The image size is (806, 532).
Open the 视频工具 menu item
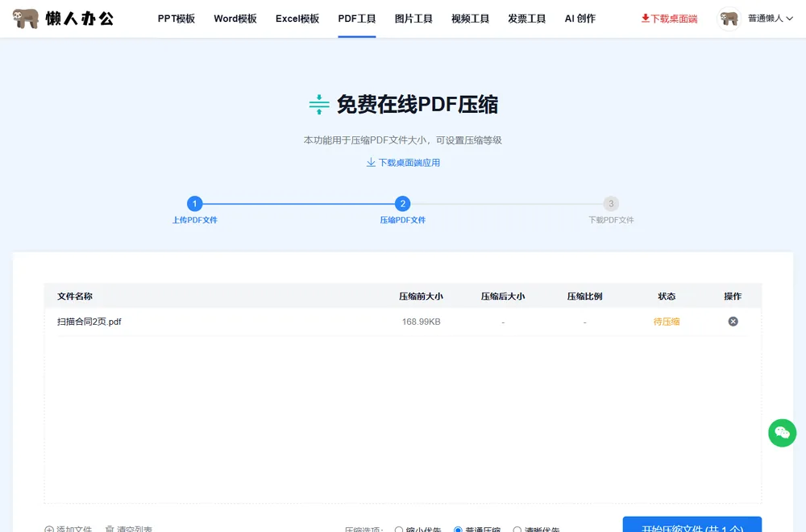[470, 19]
